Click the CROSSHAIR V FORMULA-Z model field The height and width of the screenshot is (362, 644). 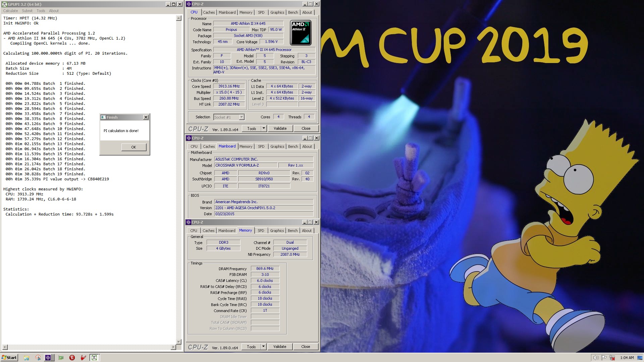pyautogui.click(x=246, y=165)
